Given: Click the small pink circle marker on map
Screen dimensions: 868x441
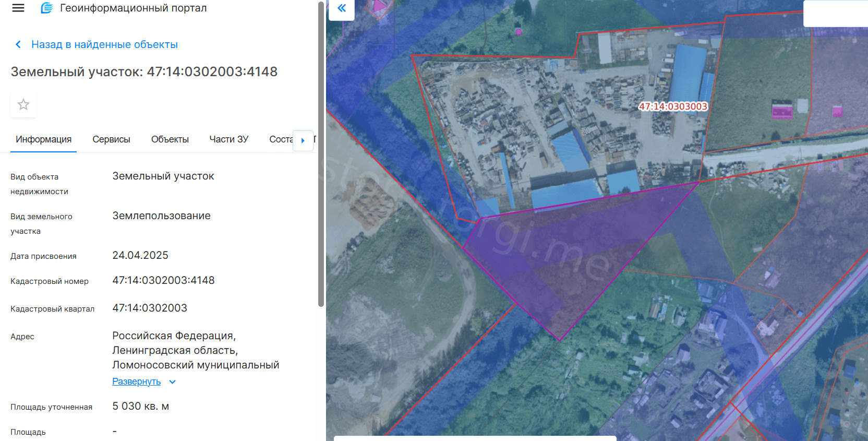Looking at the screenshot, I should (519, 31).
